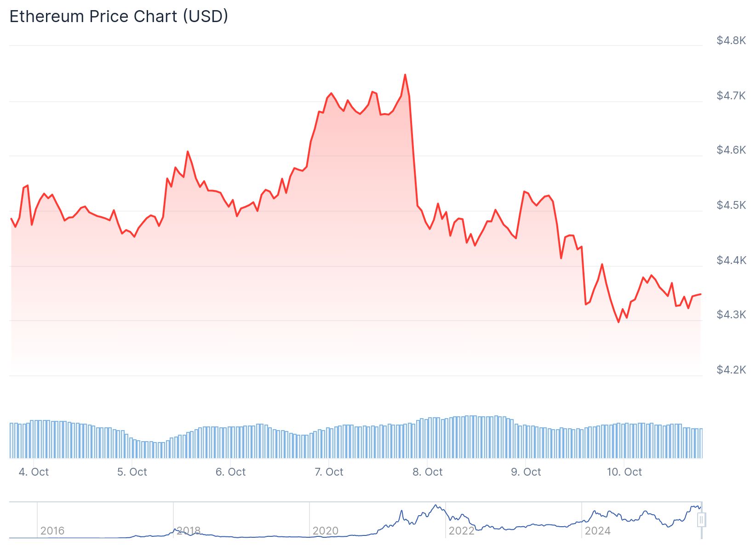Select the 8. Oct date label
756x552 pixels.
(x=427, y=472)
